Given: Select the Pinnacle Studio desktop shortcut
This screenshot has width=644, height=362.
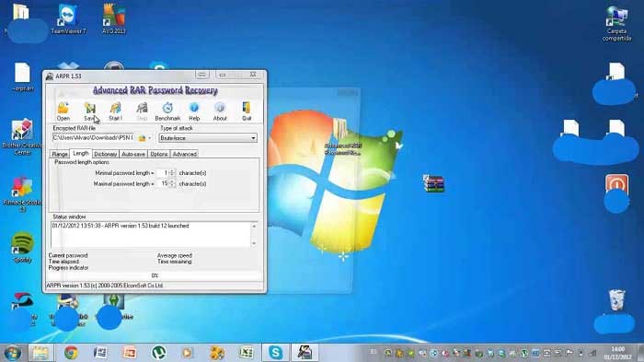Looking at the screenshot, I should [22, 193].
